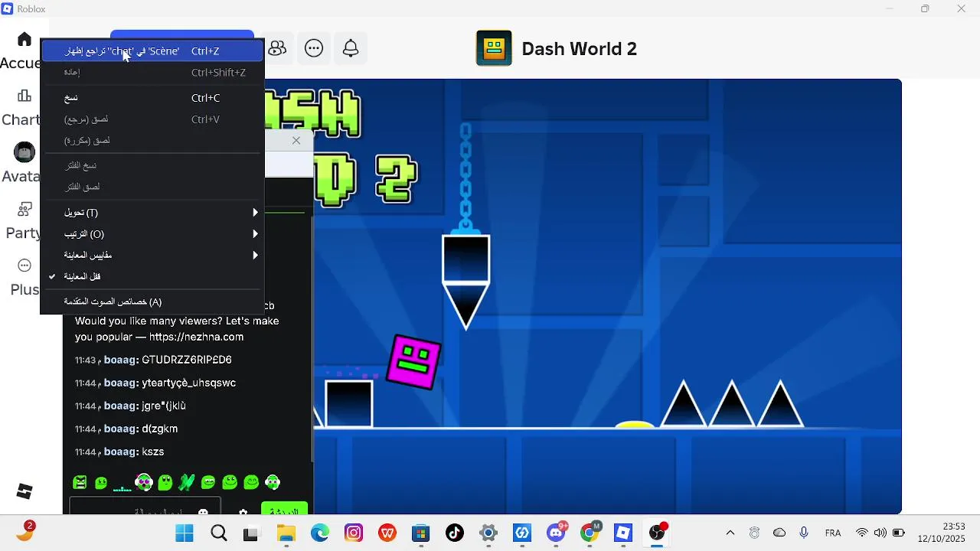The image size is (980, 551).
Task: Switch the FRA input language indicator
Action: point(833,533)
